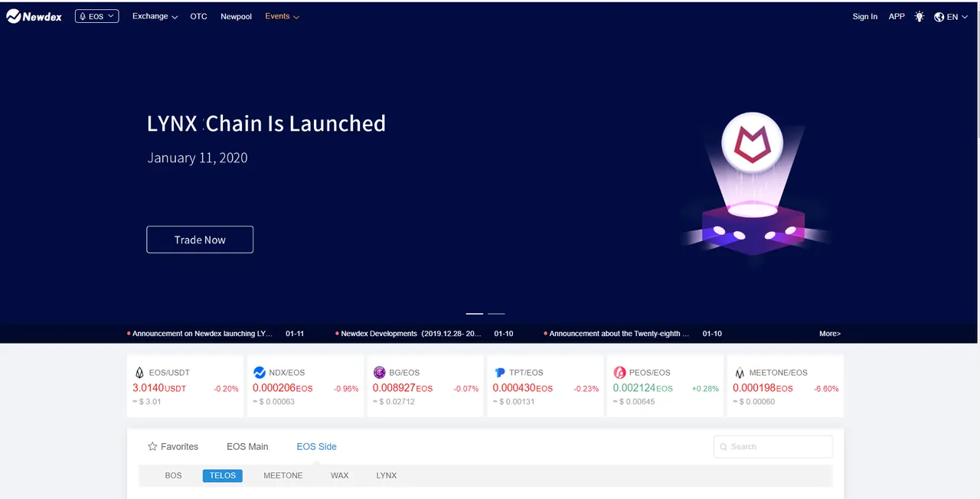Image resolution: width=980 pixels, height=499 pixels.
Task: Open the Newdex launching LYNX announcement
Action: click(201, 334)
